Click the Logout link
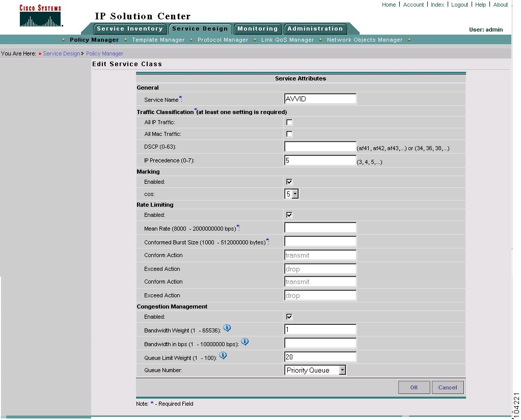The image size is (521, 420). 459,5
